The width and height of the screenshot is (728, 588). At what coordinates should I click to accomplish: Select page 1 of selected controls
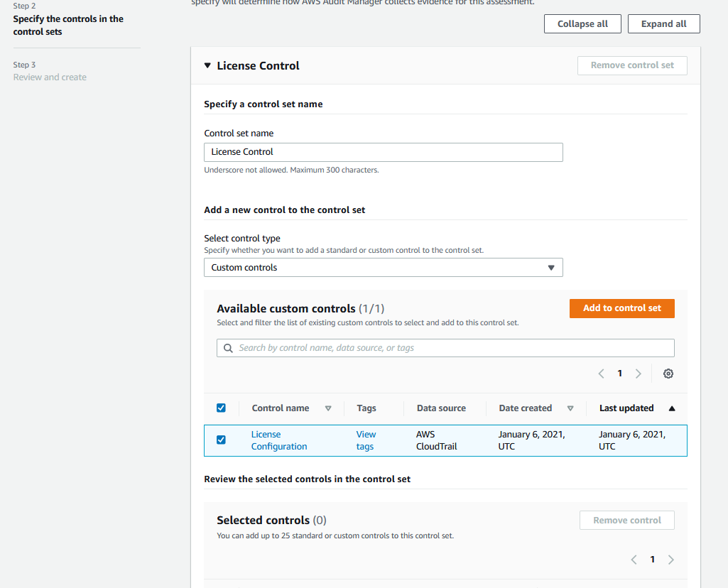point(652,560)
